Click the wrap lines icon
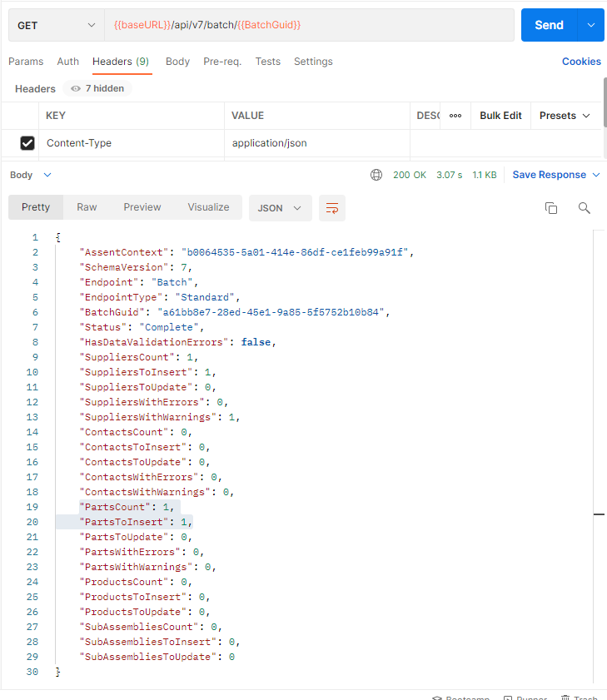607x700 pixels. 332,208
